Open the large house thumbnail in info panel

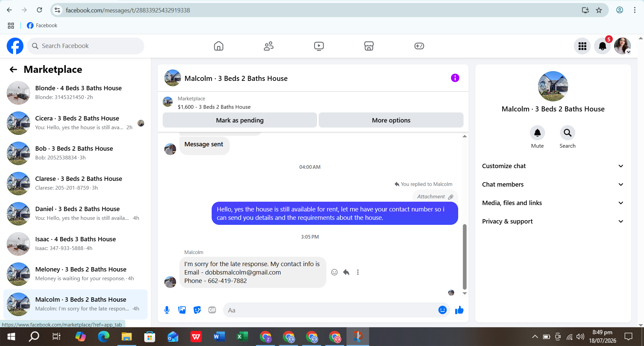click(x=553, y=86)
